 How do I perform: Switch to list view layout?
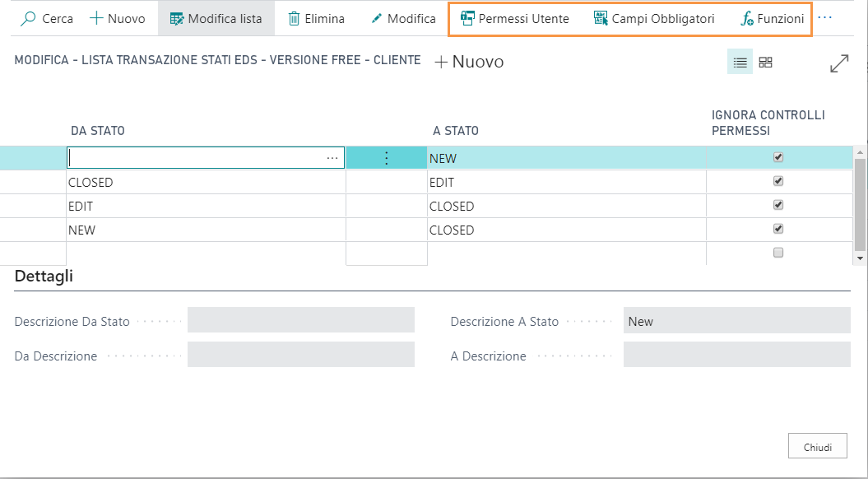coord(740,62)
